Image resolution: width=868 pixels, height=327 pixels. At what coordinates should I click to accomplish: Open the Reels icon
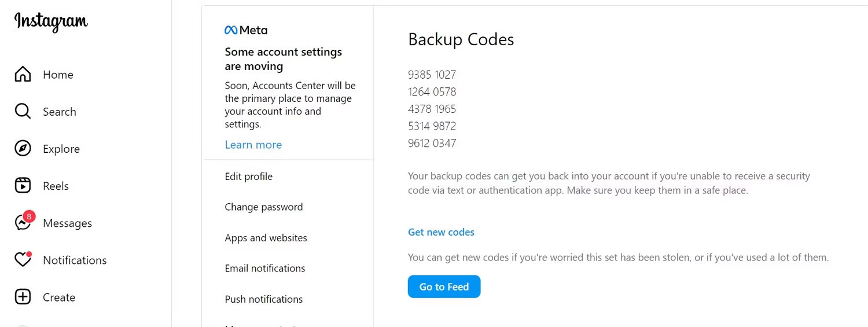click(23, 186)
